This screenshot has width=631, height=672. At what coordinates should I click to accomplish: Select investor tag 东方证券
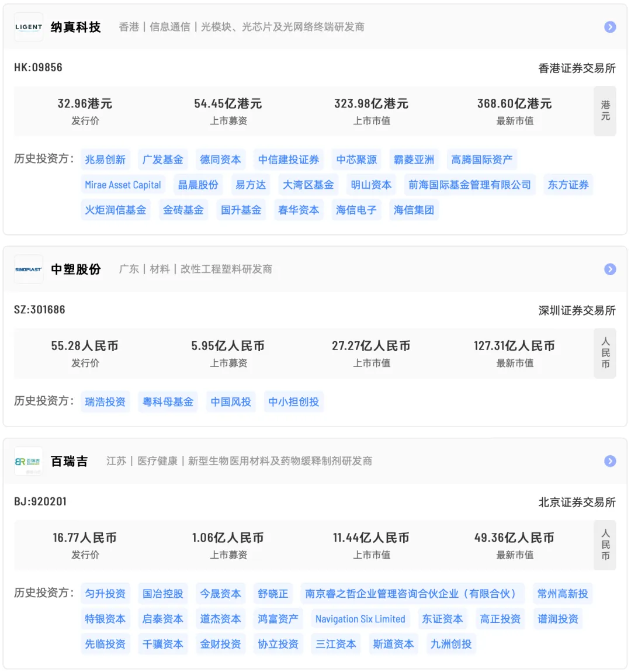(568, 185)
